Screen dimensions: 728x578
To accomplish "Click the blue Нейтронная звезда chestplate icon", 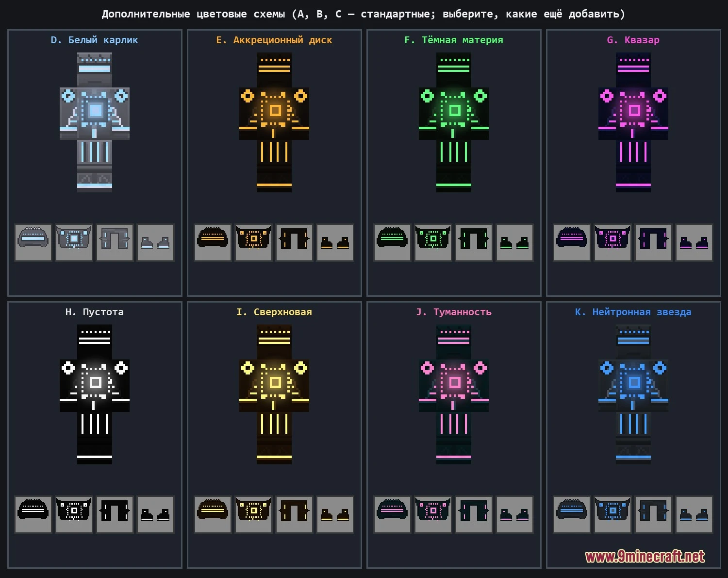I will (612, 514).
